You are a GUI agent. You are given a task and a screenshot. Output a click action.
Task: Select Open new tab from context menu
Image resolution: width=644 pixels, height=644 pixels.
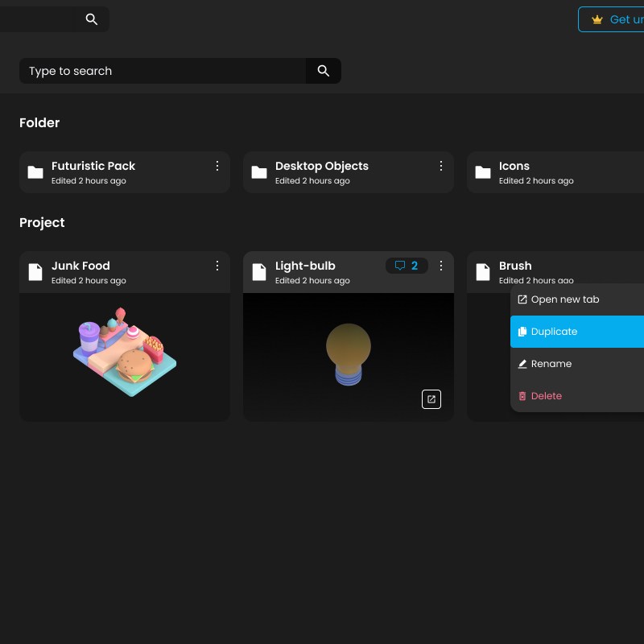tap(564, 299)
